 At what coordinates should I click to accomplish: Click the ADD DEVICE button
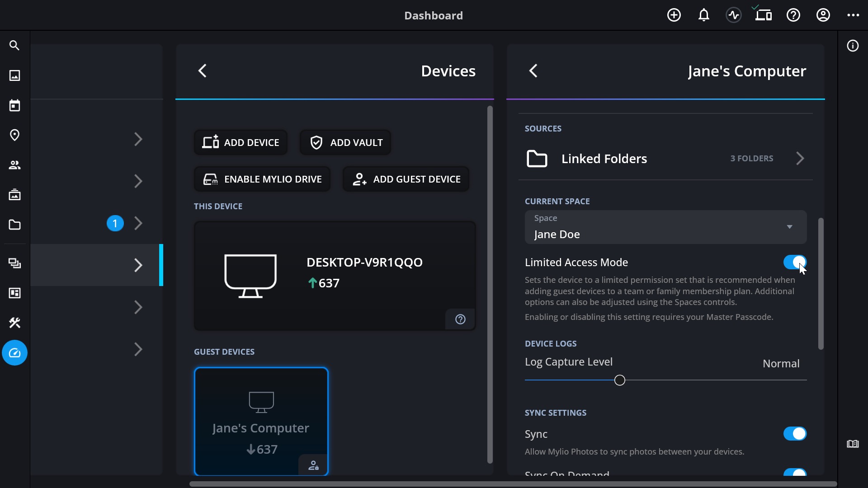241,142
